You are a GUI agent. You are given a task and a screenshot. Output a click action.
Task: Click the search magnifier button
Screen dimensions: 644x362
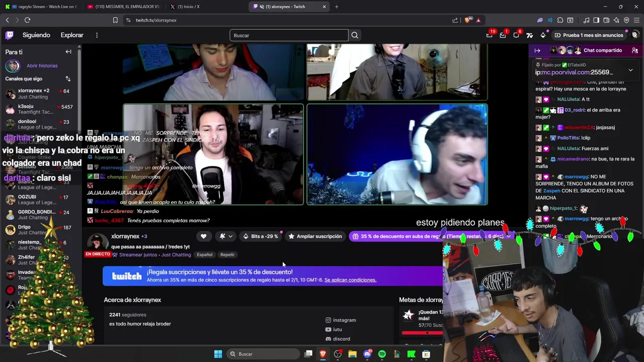pyautogui.click(x=355, y=35)
